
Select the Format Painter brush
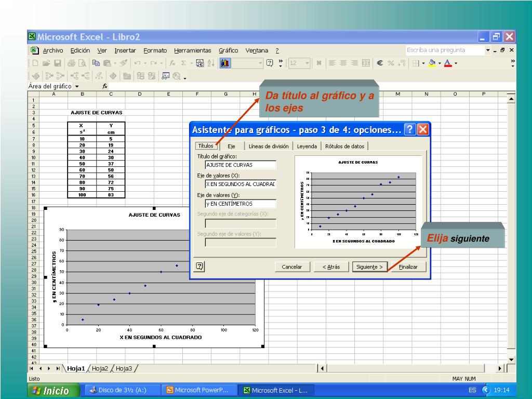124,63
